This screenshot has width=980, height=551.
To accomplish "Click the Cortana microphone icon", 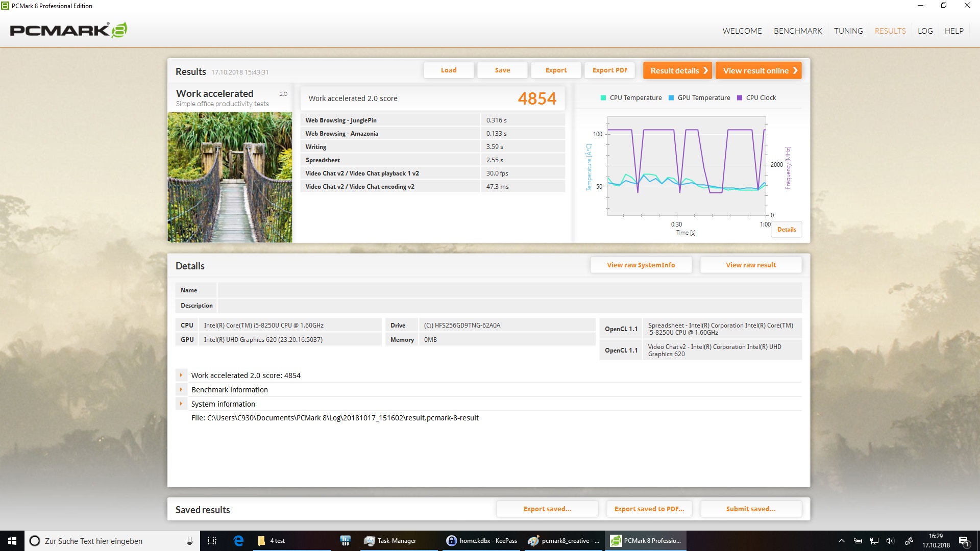I will click(x=189, y=541).
